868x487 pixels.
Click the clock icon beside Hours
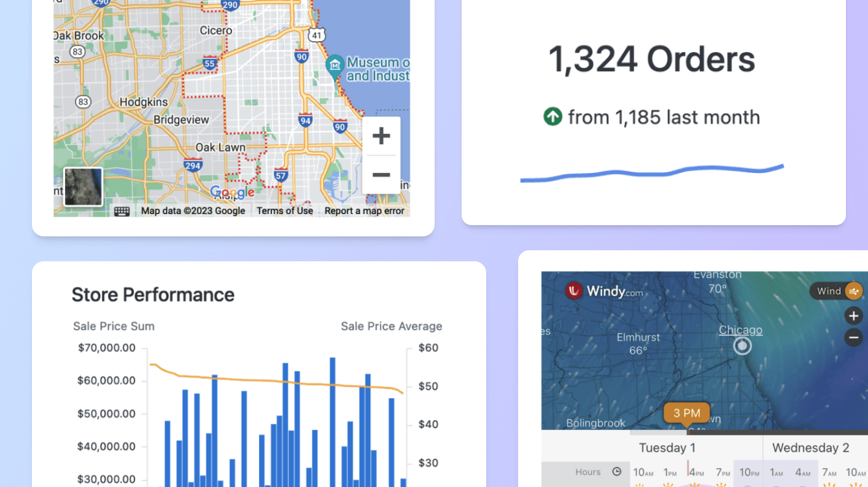point(617,472)
